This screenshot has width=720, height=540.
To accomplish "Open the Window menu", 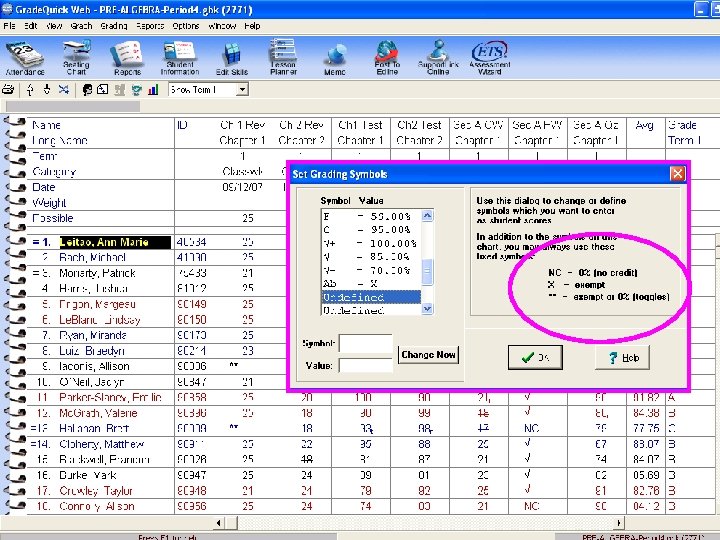I will [222, 26].
